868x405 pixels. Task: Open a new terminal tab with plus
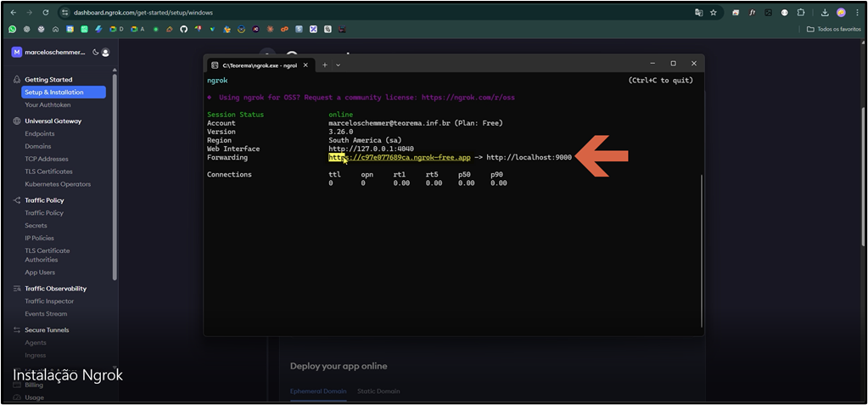click(x=325, y=65)
